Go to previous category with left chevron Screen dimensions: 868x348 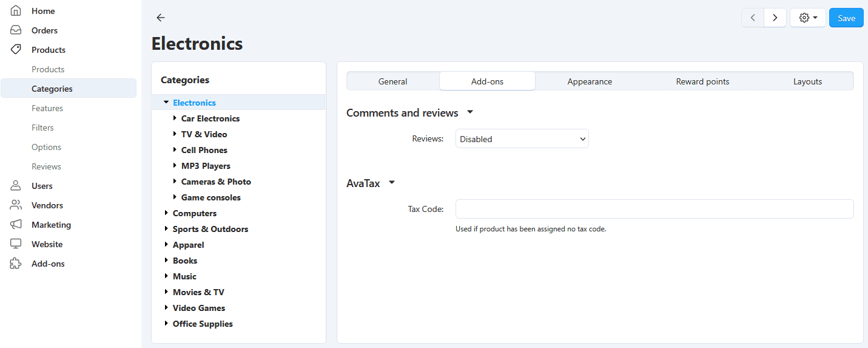coord(753,18)
